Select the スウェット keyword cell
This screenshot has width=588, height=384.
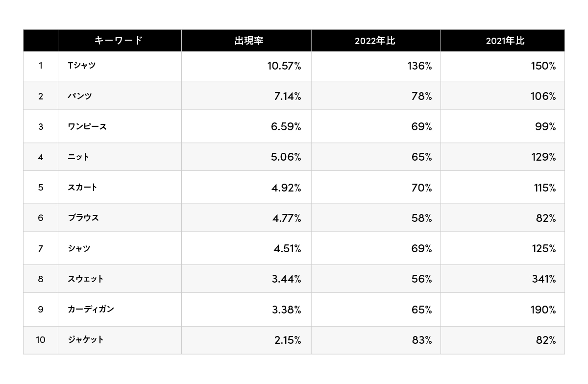pos(86,279)
